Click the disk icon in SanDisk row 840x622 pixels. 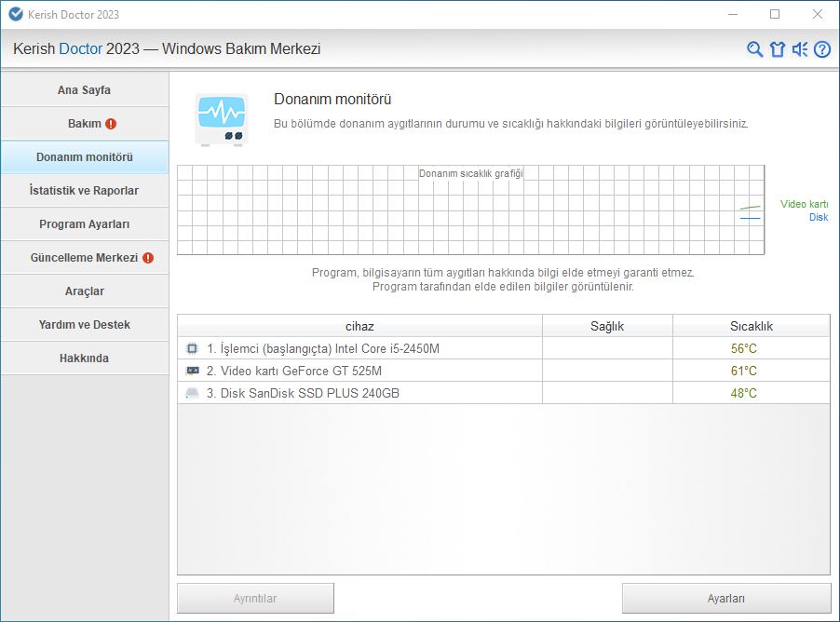coord(192,393)
